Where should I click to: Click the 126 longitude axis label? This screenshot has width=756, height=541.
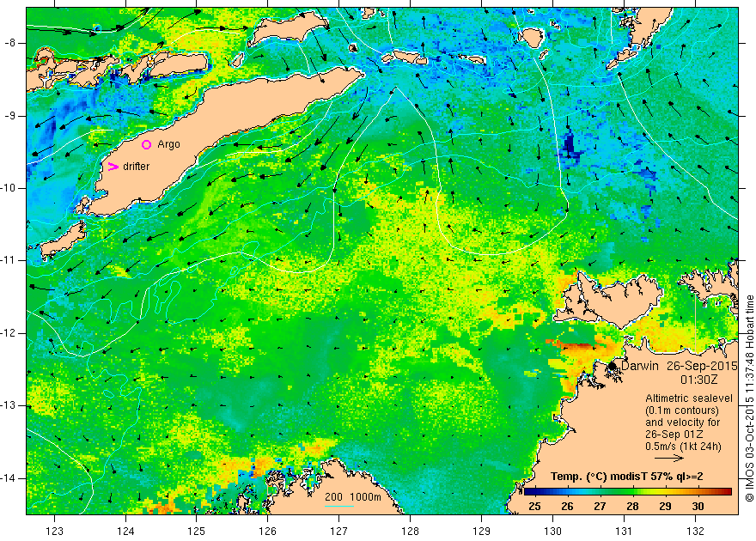point(267,532)
